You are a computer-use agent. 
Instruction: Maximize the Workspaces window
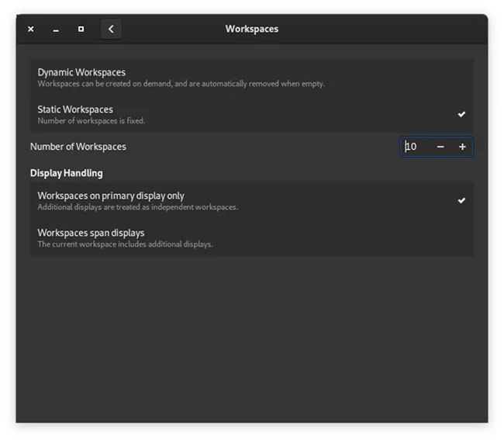pos(81,29)
